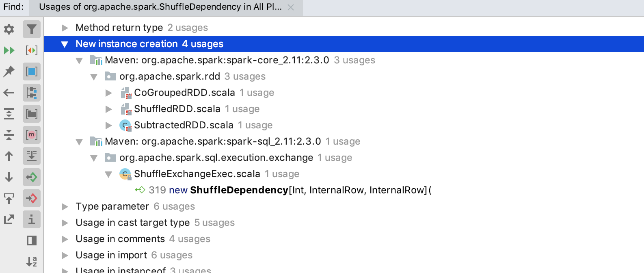Pin the usages tab
This screenshot has height=273, width=644.
click(9, 71)
